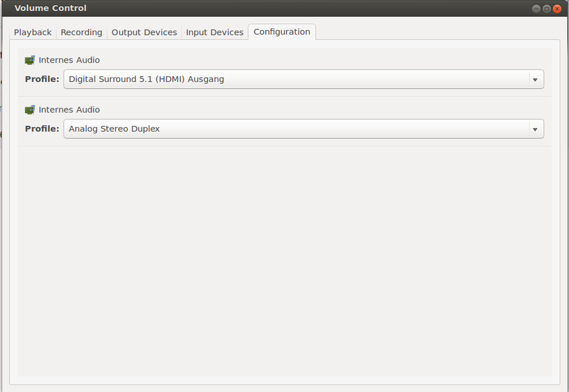Click the first Internes Audio sound card icon
This screenshot has height=392, width=569.
click(29, 60)
